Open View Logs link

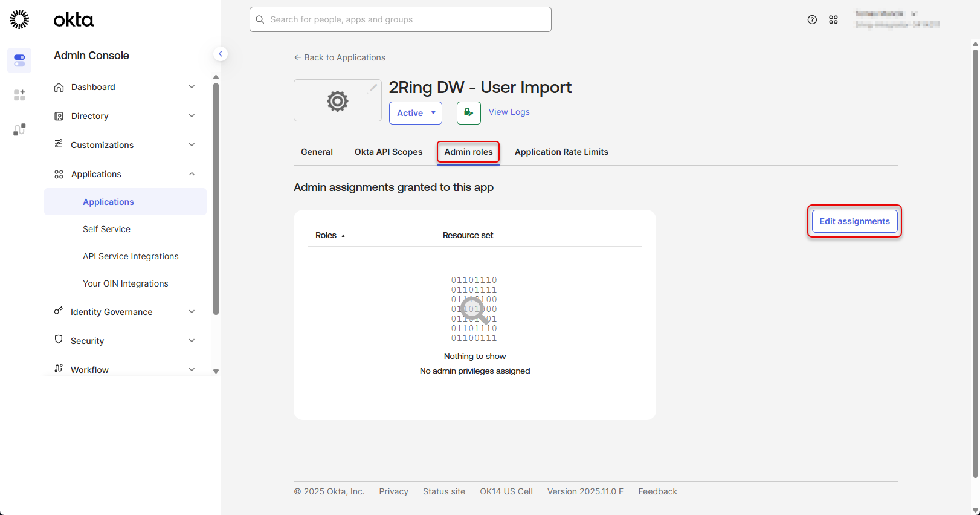(x=509, y=112)
